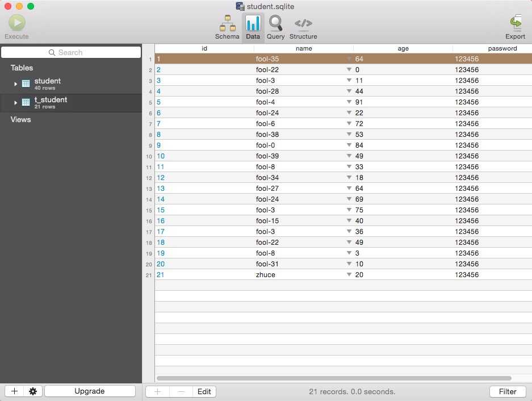Run the Execute toolbar button
The width and height of the screenshot is (532, 401).
(16, 27)
